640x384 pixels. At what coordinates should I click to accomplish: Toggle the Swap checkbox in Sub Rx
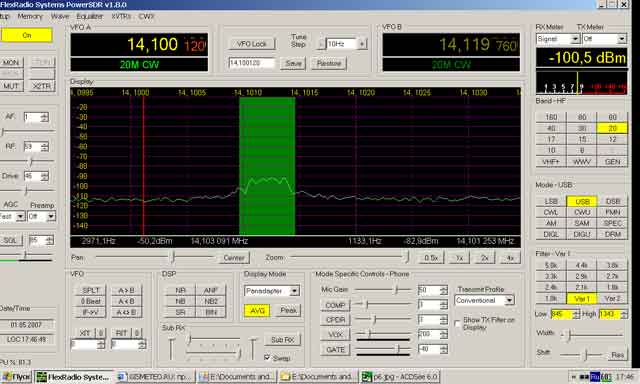pyautogui.click(x=267, y=357)
